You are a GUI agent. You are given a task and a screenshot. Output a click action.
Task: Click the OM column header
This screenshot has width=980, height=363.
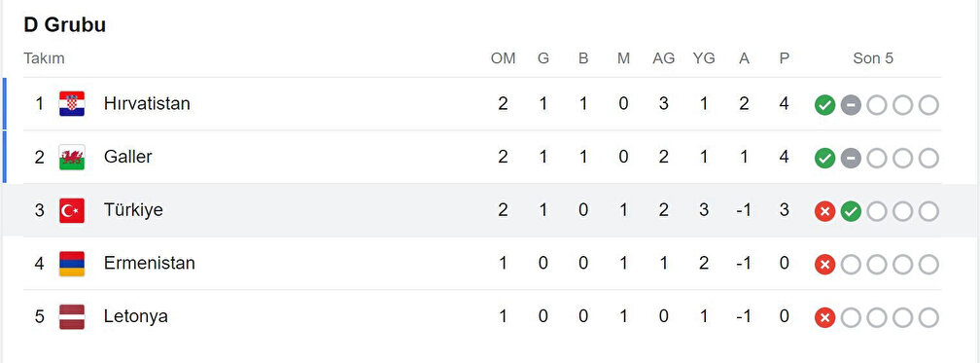point(504,58)
